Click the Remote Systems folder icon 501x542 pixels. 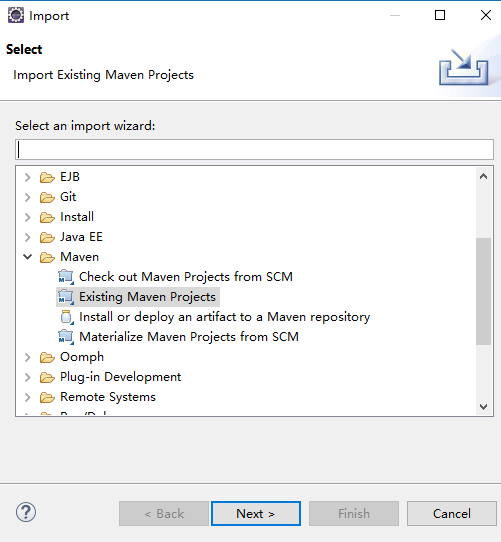click(47, 398)
